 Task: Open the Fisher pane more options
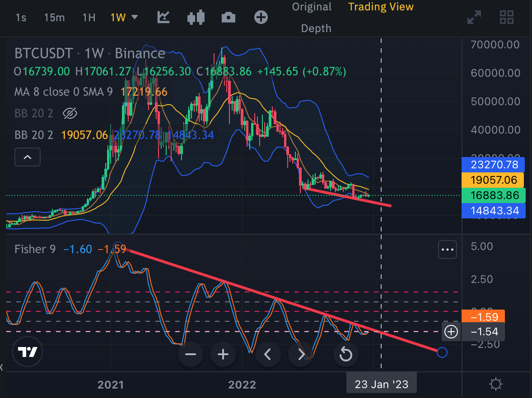pyautogui.click(x=448, y=250)
